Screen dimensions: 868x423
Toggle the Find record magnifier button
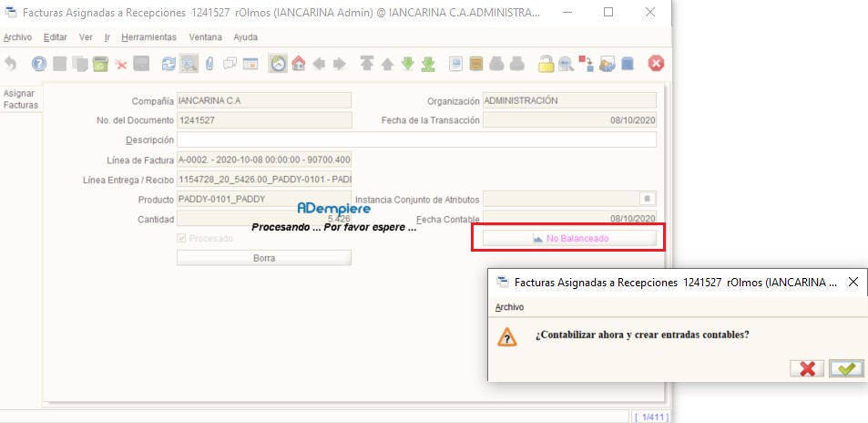pyautogui.click(x=189, y=64)
